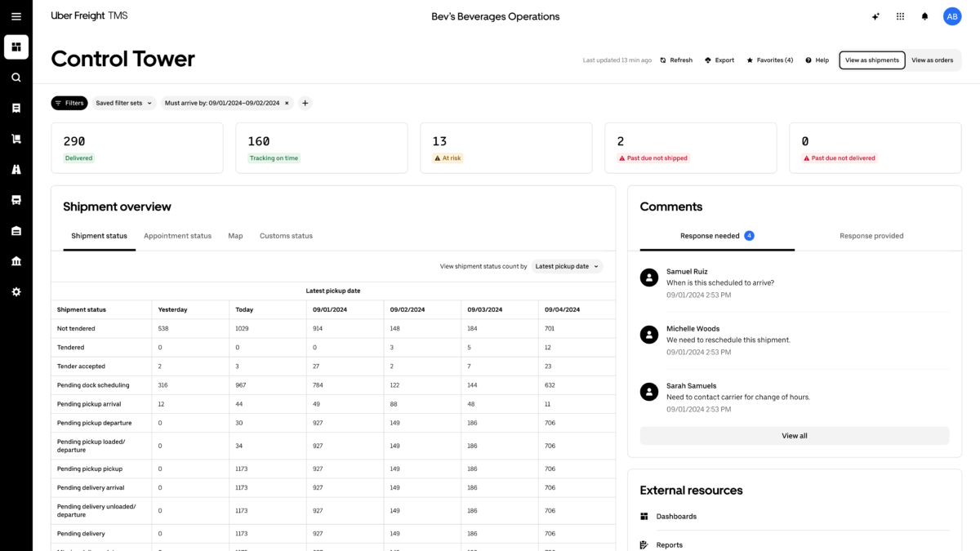Click the notifications bell icon
Viewport: 980px width, 551px height.
point(924,16)
